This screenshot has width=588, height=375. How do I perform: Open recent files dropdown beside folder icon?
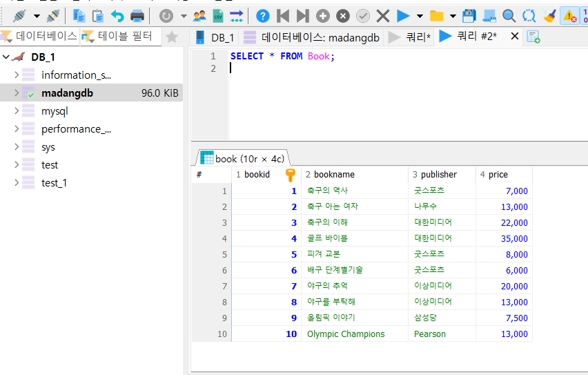[453, 16]
